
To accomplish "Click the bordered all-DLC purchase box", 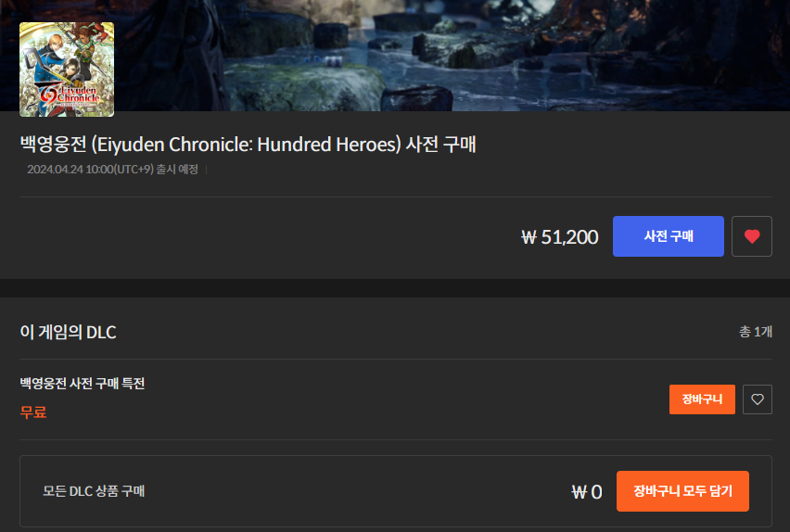I will (396, 491).
